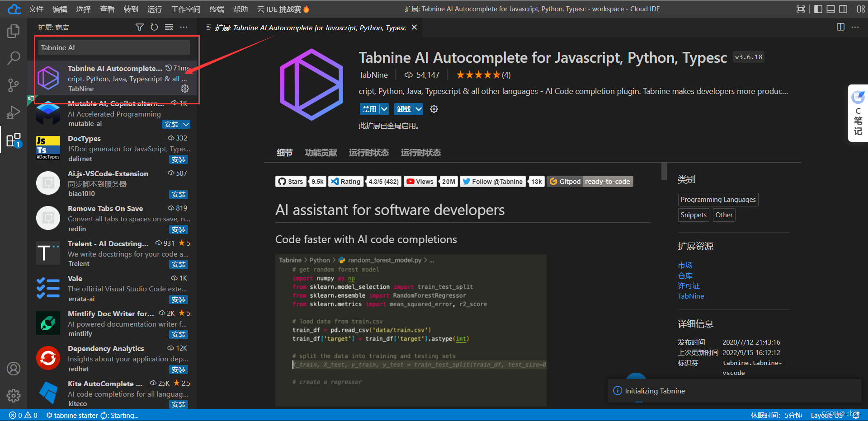Install the Ai.js-VSCode-Extension
868x421 pixels.
click(x=179, y=194)
